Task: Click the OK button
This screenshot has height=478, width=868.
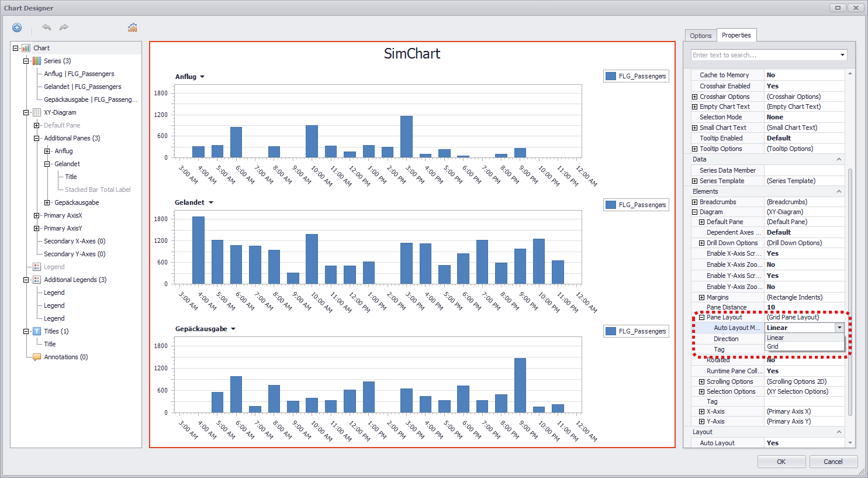Action: 781,462
